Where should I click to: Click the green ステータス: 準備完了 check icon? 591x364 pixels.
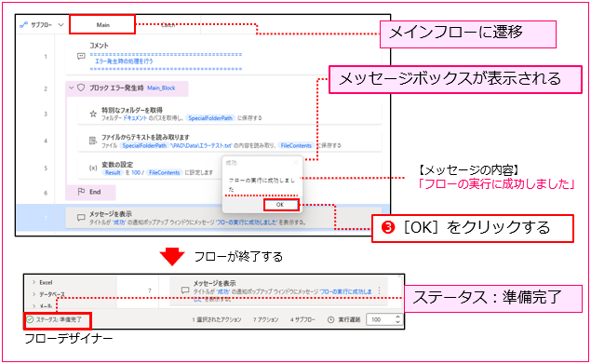tap(30, 319)
